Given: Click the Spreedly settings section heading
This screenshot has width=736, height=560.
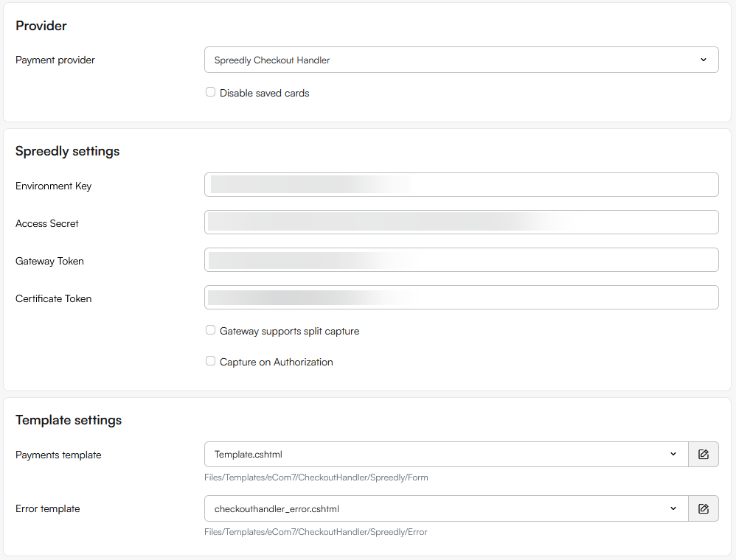Looking at the screenshot, I should (x=67, y=151).
